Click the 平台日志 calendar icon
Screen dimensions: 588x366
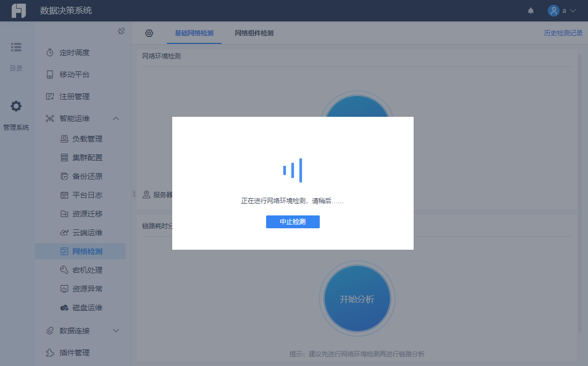(64, 195)
